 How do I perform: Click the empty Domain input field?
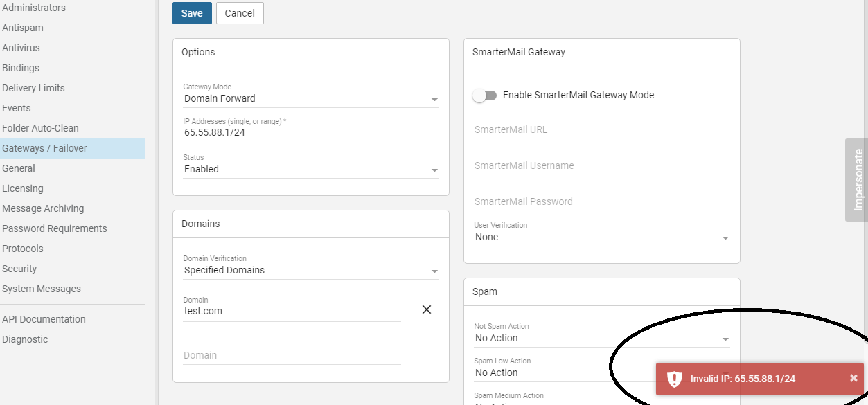coord(292,355)
